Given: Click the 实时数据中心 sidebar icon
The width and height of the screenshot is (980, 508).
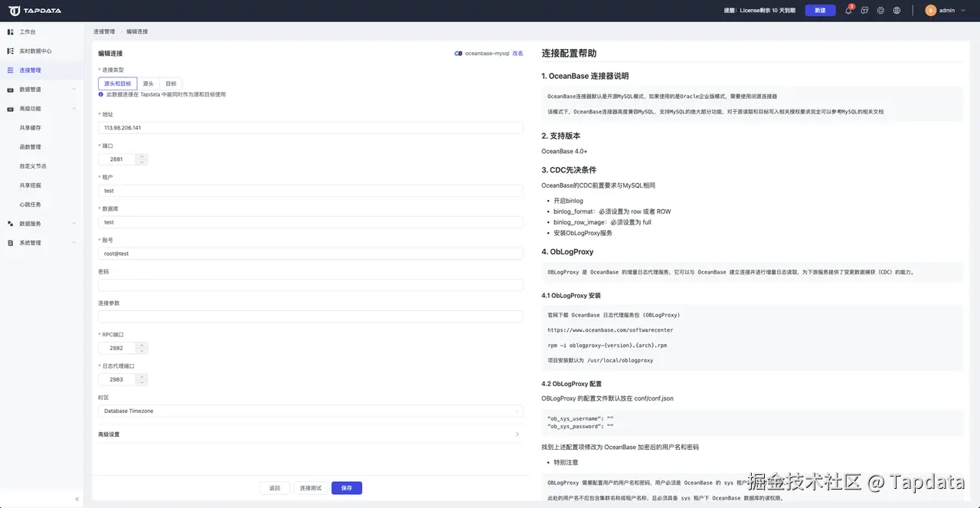Looking at the screenshot, I should 11,51.
